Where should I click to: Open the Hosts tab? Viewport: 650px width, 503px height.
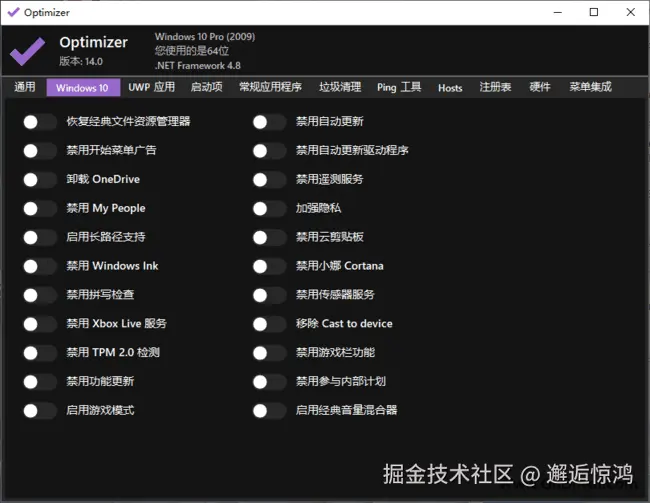[450, 87]
